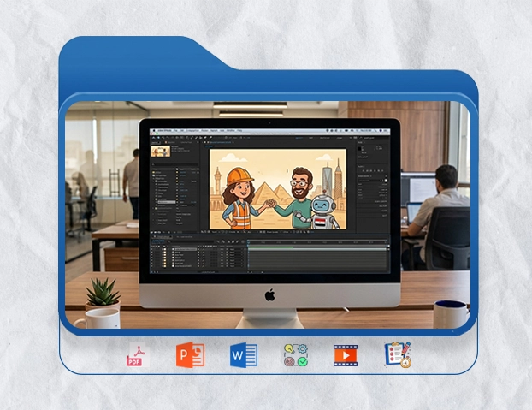The width and height of the screenshot is (532, 410).
Task: Click the orange video filmstrip play icon
Action: [x=346, y=355]
